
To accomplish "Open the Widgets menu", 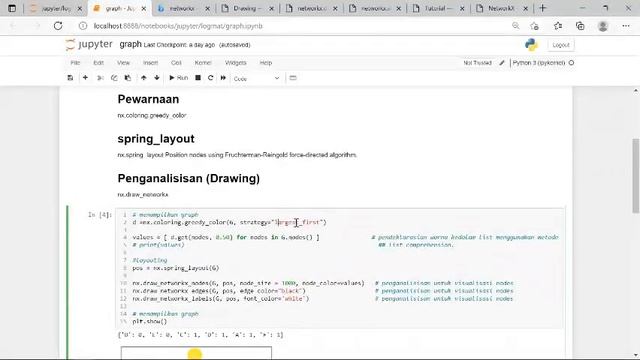I will tap(236, 63).
